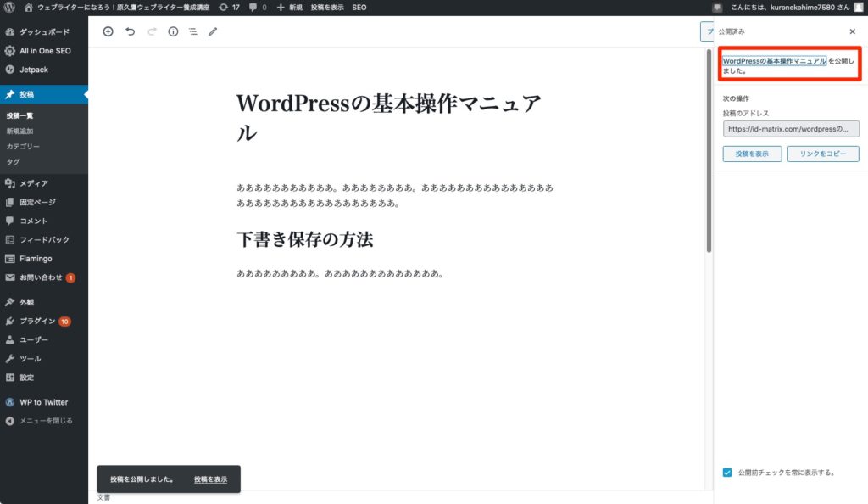Click the first paragraph block

(395, 195)
